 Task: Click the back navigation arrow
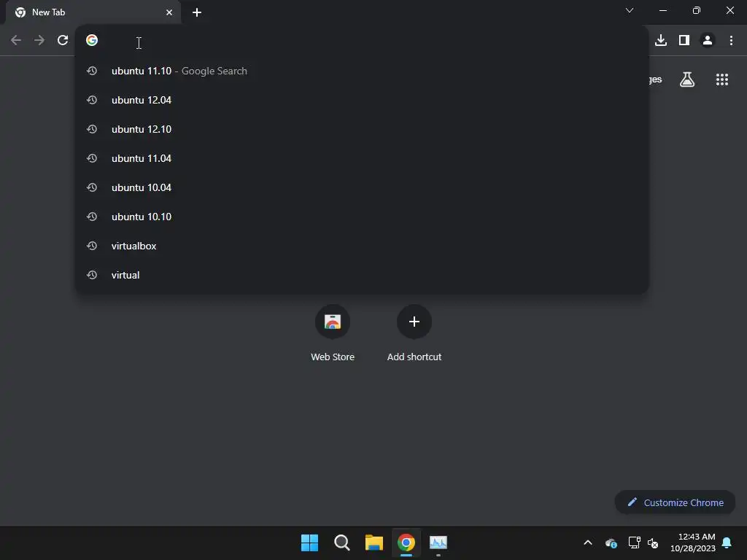pyautogui.click(x=16, y=41)
